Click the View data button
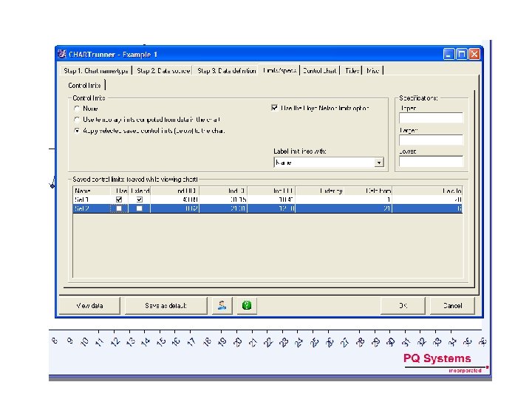The height and width of the screenshot is (399, 532). [x=89, y=306]
